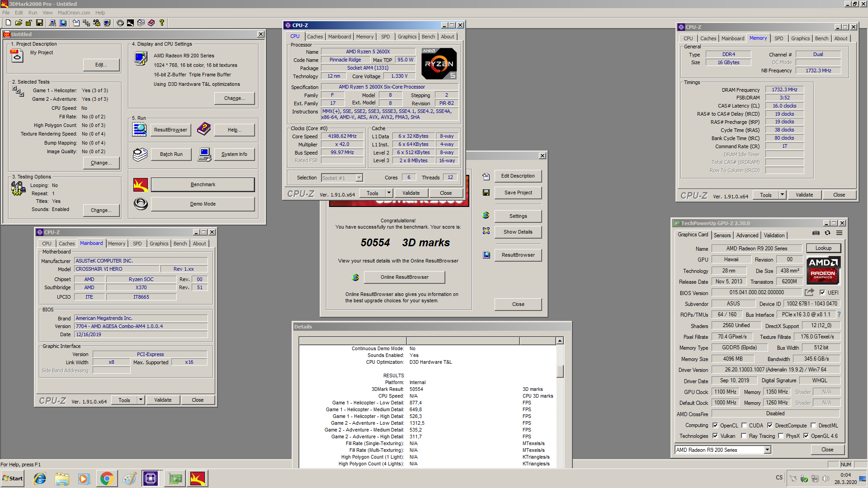Click the yellow question mark toolbar icon
Viewport: 868px width, 488px height.
(162, 23)
